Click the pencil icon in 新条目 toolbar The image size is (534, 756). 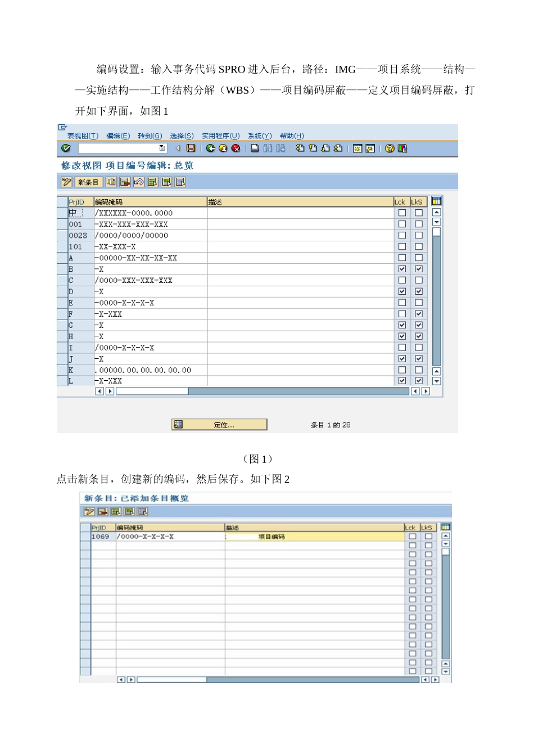[x=89, y=511]
